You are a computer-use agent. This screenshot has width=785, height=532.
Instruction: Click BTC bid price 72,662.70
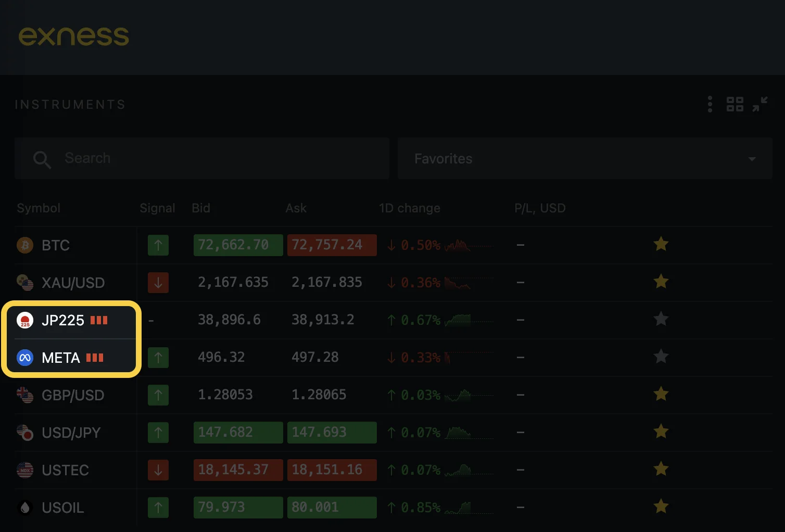238,245
